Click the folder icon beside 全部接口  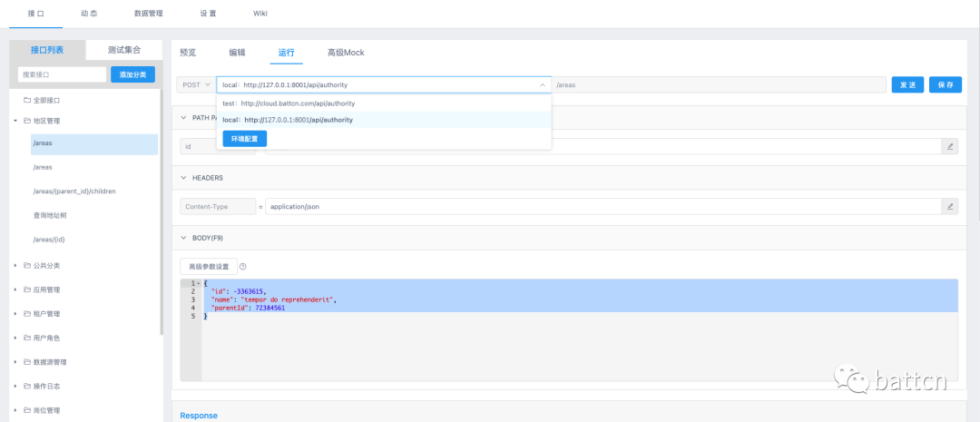[27, 100]
